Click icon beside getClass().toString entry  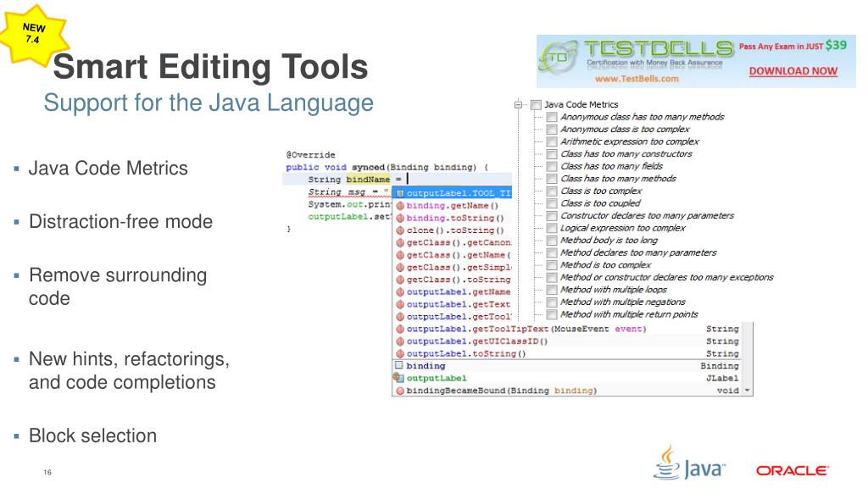(x=400, y=280)
